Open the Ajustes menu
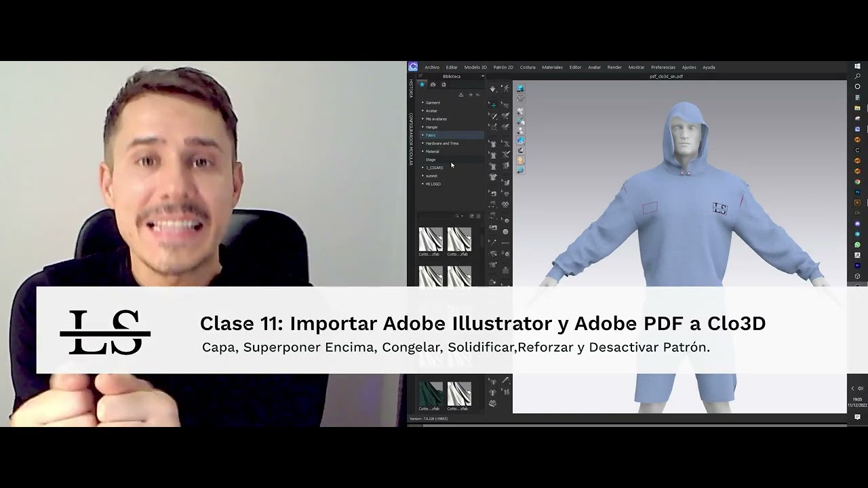Screen dimensions: 868x488 point(689,67)
